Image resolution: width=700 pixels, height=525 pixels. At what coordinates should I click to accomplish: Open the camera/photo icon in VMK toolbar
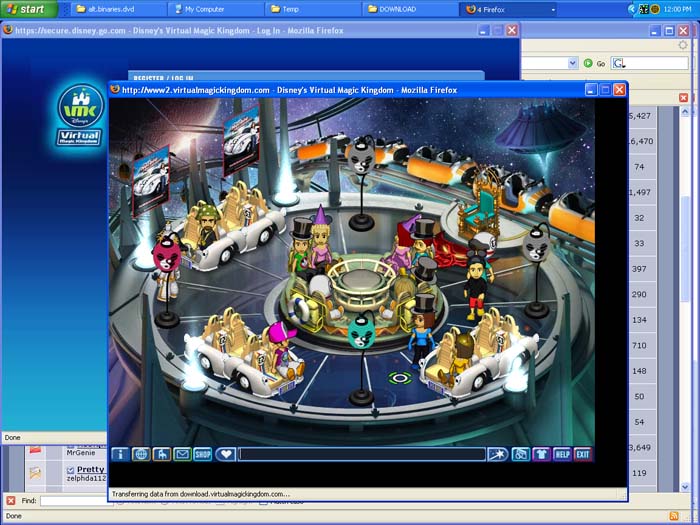click(521, 454)
